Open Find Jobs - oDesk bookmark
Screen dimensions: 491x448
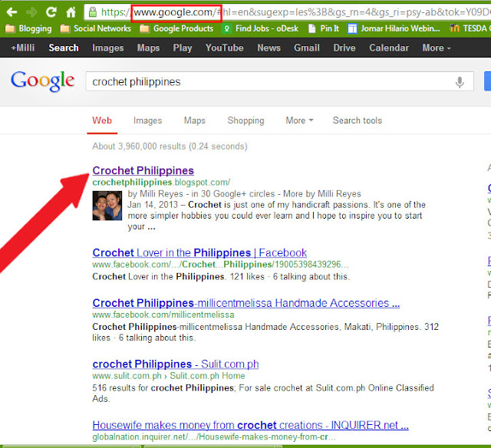260,29
